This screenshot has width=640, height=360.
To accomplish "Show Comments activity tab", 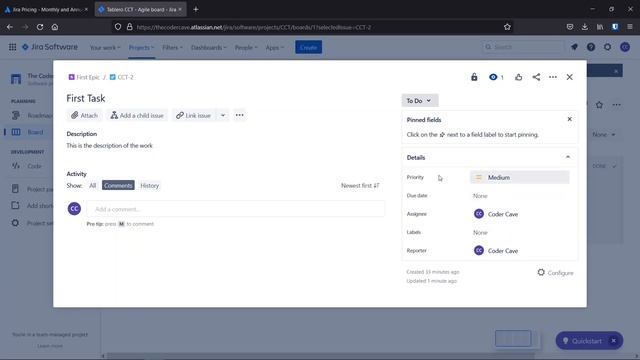I will [118, 186].
